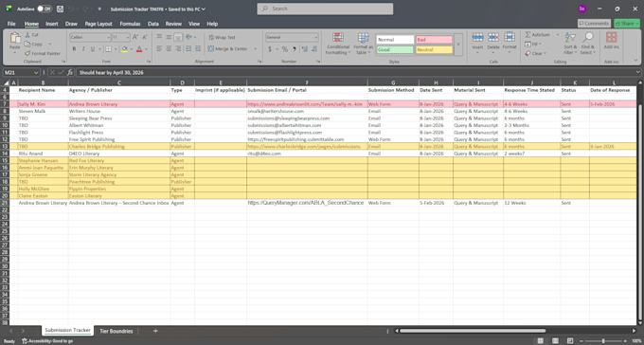The image size is (644, 345).
Task: Collapse the ribbon with the chevron
Action: tap(635, 60)
